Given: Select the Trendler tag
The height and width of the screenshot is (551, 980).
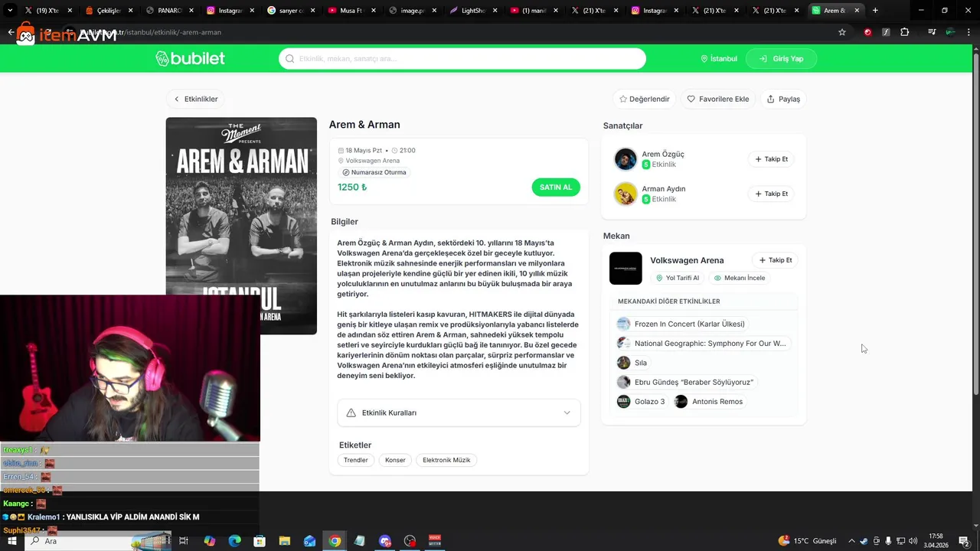Looking at the screenshot, I should (356, 460).
